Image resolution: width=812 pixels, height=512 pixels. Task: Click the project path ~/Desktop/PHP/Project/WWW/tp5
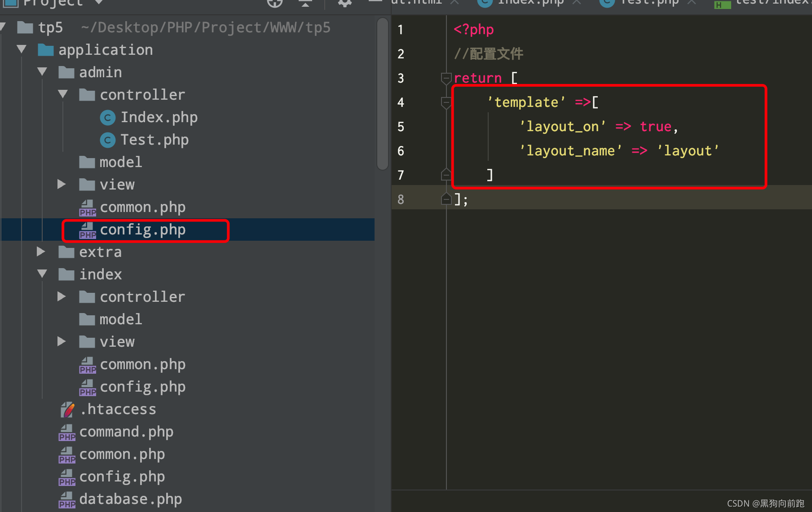point(206,27)
